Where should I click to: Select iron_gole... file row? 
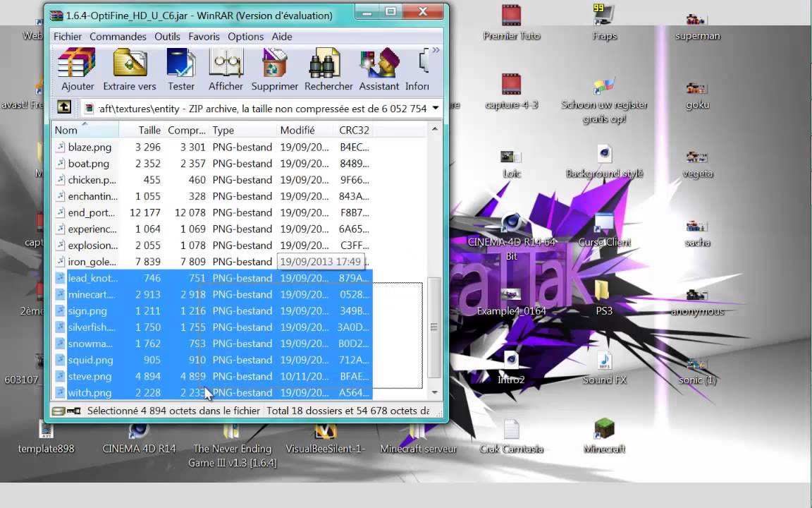(x=212, y=261)
